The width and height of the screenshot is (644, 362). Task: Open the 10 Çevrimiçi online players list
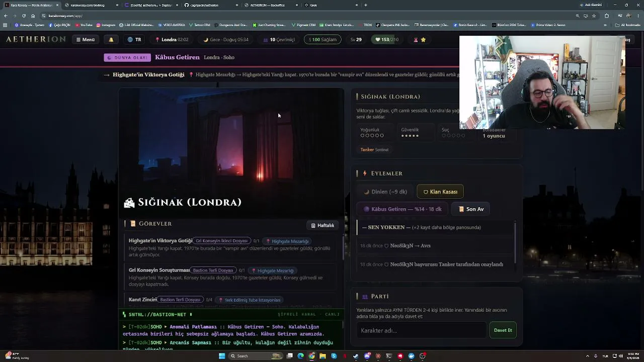coord(278,40)
